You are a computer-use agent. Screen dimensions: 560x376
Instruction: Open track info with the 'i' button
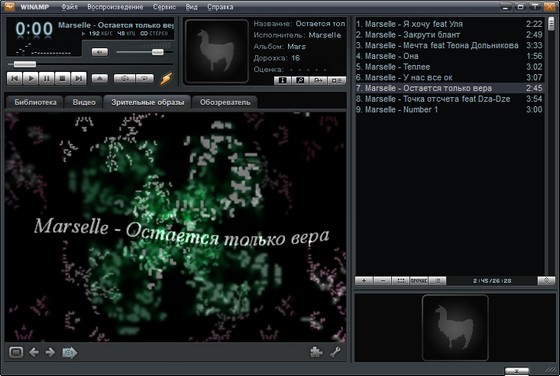point(282,80)
